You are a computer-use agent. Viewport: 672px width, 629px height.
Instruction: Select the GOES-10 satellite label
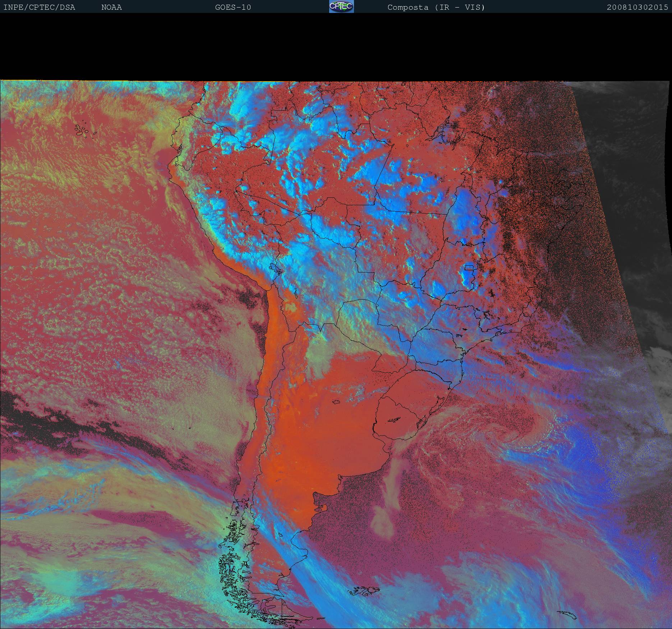pyautogui.click(x=233, y=7)
